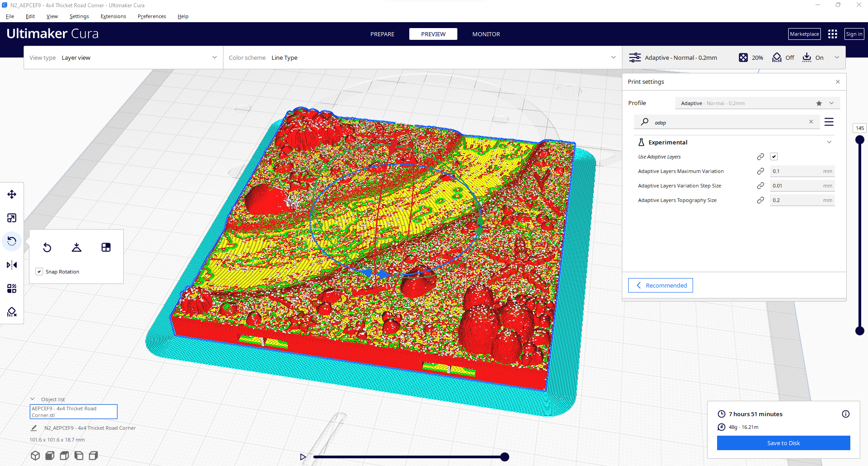The image size is (868, 466).
Task: Collapse the print settings summary bar
Action: [x=837, y=58]
